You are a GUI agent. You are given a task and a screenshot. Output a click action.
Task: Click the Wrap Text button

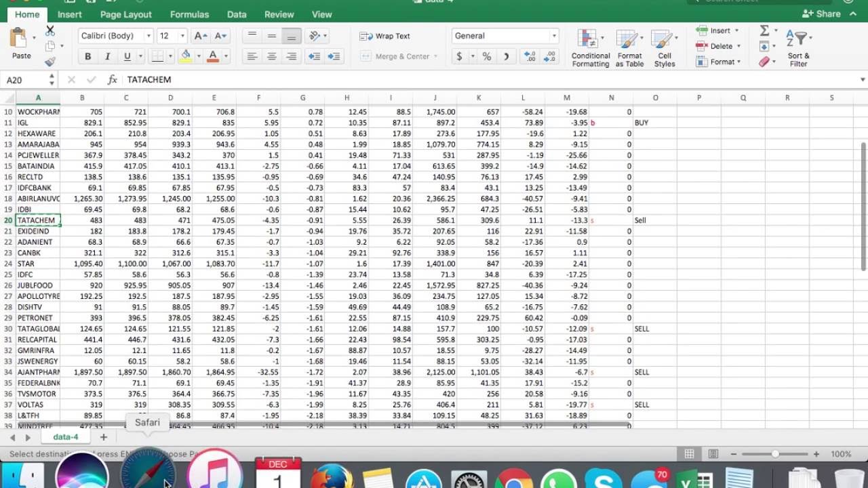pyautogui.click(x=385, y=36)
